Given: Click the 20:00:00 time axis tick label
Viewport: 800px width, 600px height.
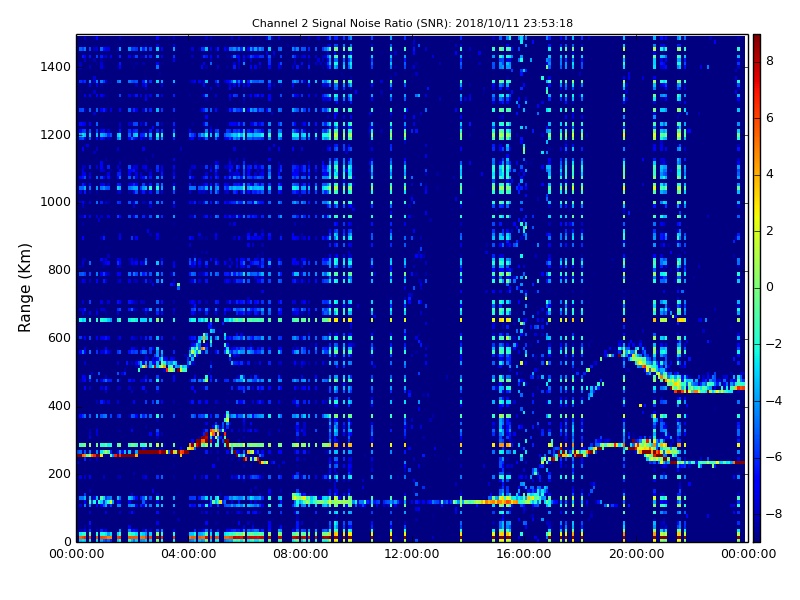Looking at the screenshot, I should (x=637, y=553).
